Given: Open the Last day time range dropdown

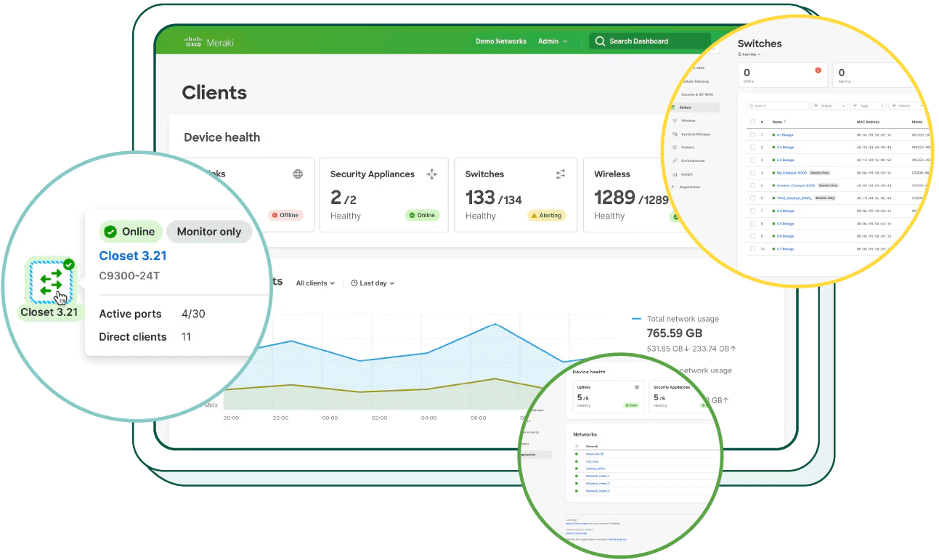Looking at the screenshot, I should coord(373,283).
